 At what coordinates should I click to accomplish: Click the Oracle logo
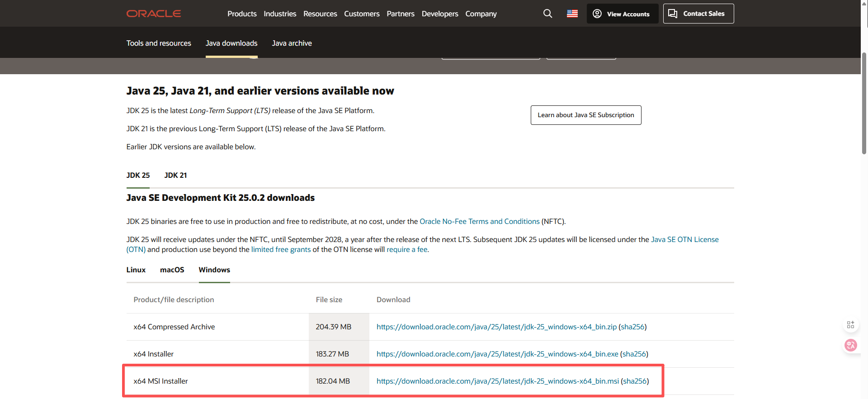[x=153, y=14]
